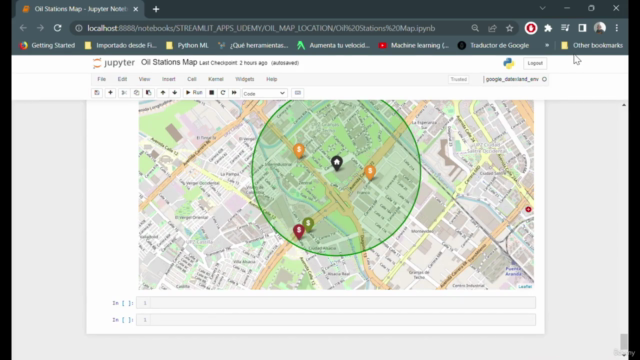Click the kernel name google_dateland_env
Viewport: 640px width, 360px height.
(512, 79)
